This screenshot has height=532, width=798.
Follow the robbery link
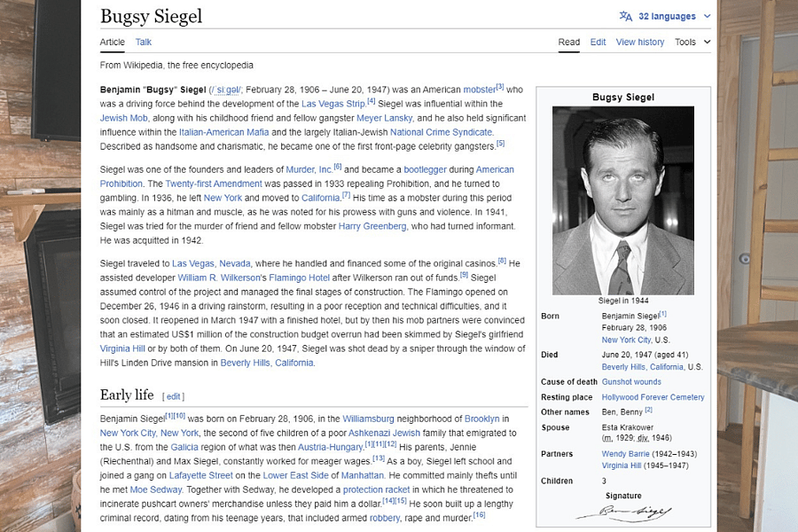pyautogui.click(x=384, y=518)
